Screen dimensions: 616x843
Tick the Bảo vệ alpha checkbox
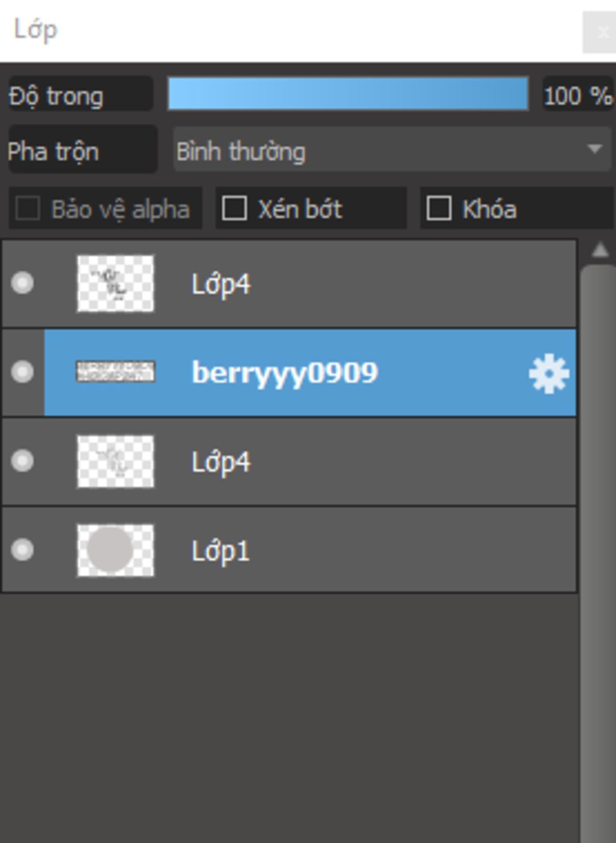(28, 209)
